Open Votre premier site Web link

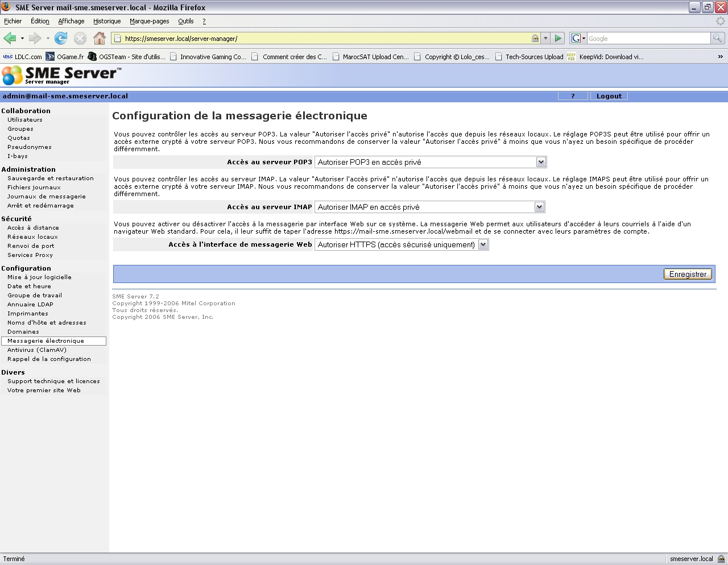pyautogui.click(x=44, y=390)
